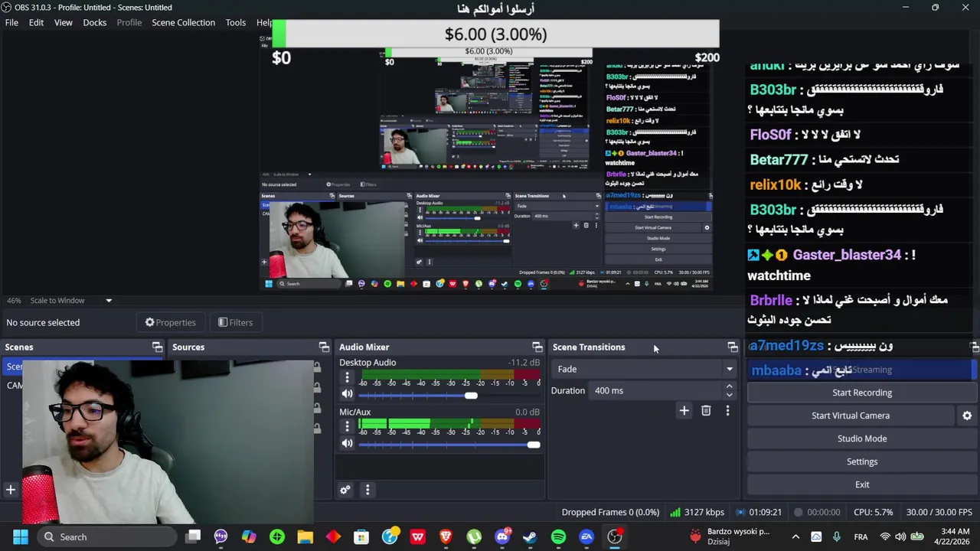This screenshot has width=980, height=551.
Task: Open Microsoft Store from taskbar
Action: click(361, 536)
